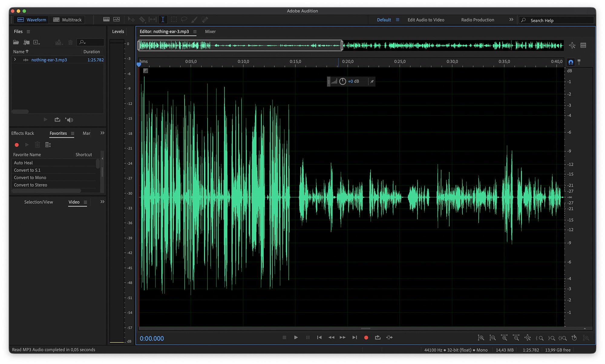
Task: Click the Open File folder icon
Action: [16, 42]
